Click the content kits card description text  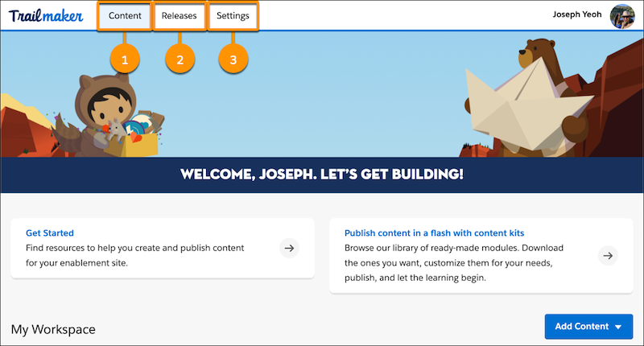454,262
